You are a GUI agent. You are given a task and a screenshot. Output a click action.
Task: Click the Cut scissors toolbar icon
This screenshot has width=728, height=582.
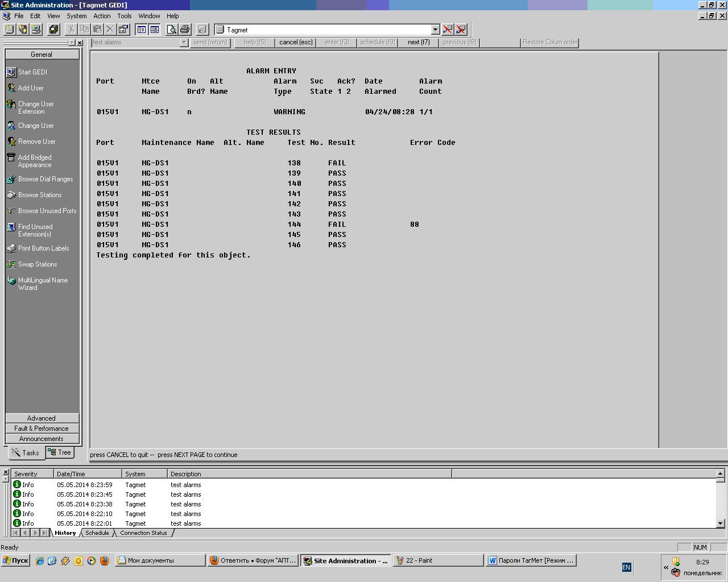tap(71, 29)
